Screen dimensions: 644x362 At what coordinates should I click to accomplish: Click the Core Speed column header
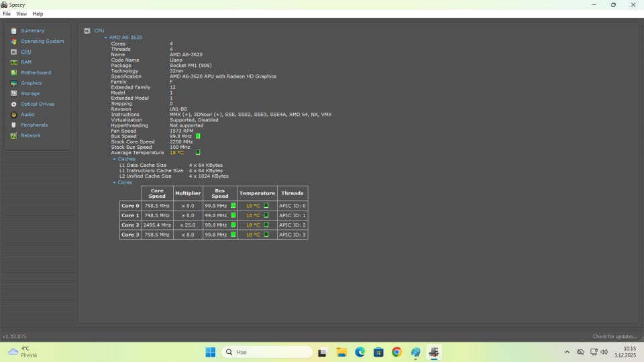[157, 193]
